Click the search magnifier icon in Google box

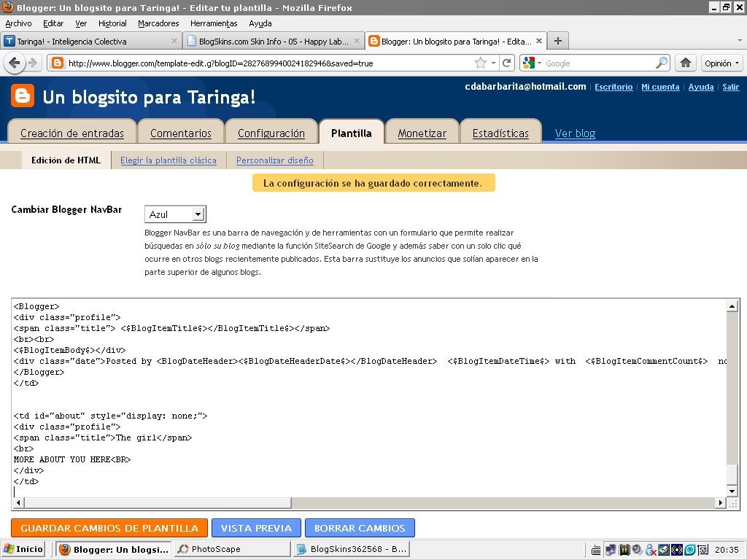(661, 63)
